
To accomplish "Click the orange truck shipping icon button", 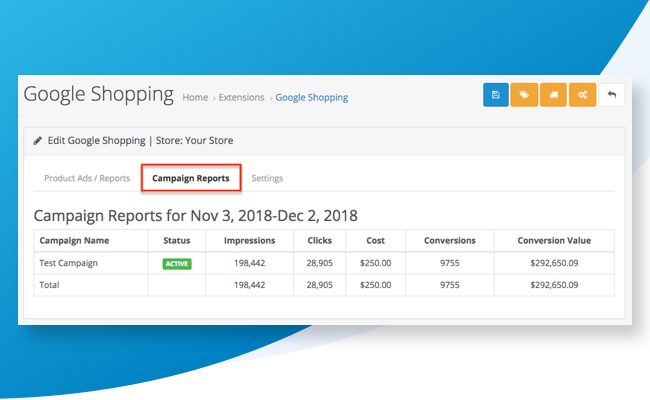I will click(553, 95).
